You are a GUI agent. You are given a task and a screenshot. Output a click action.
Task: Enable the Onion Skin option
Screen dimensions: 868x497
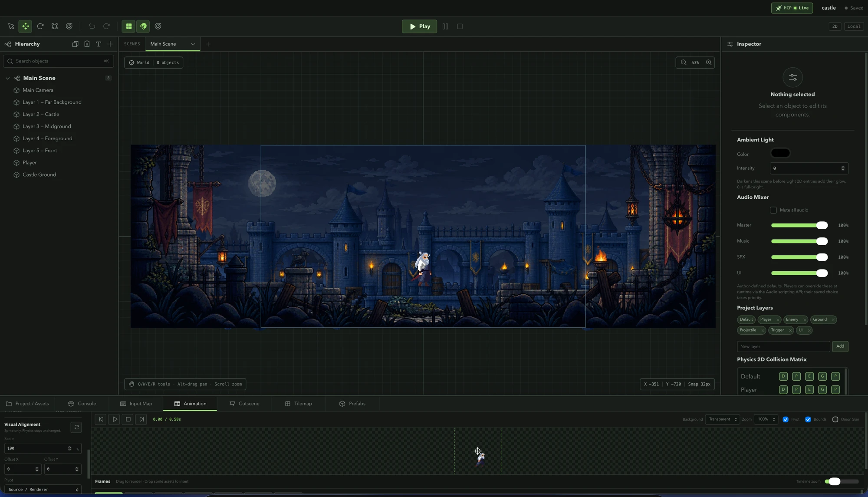[x=835, y=419]
